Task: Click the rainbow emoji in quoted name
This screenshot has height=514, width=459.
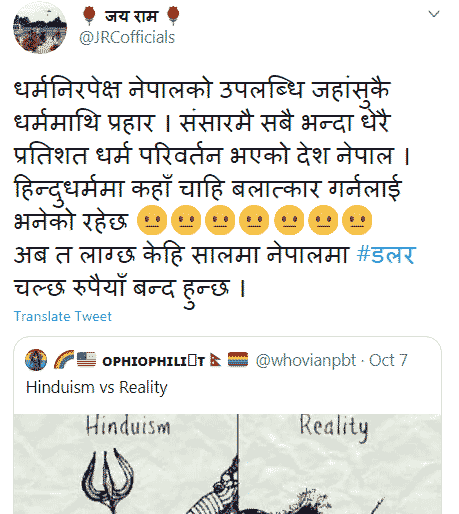Action: 64,360
